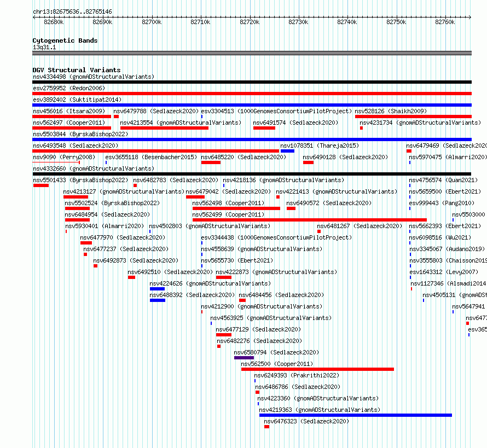Click nsv6491574 (Sedlazeck2020) label

[295, 123]
